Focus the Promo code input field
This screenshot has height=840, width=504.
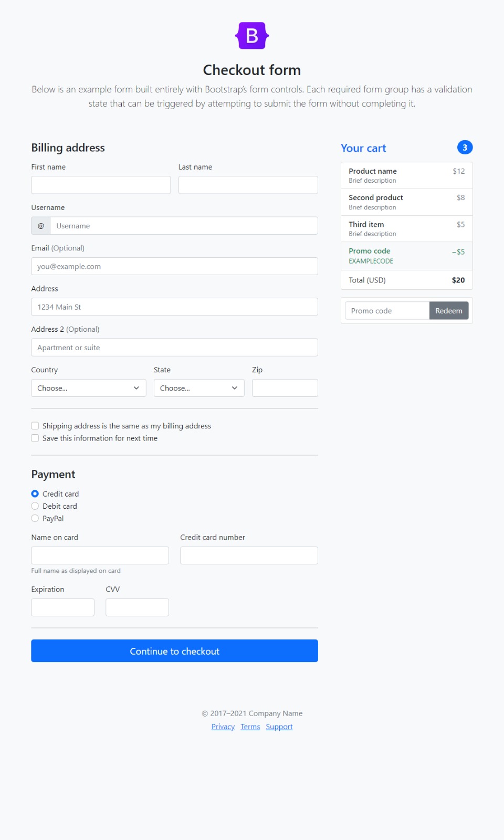tap(387, 311)
